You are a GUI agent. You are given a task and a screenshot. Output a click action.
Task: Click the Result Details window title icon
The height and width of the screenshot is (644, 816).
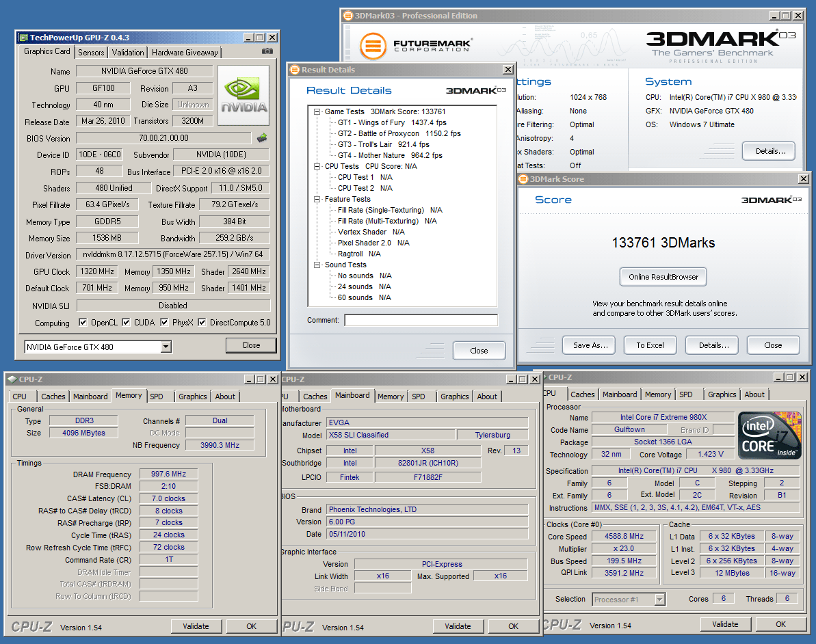[x=295, y=70]
